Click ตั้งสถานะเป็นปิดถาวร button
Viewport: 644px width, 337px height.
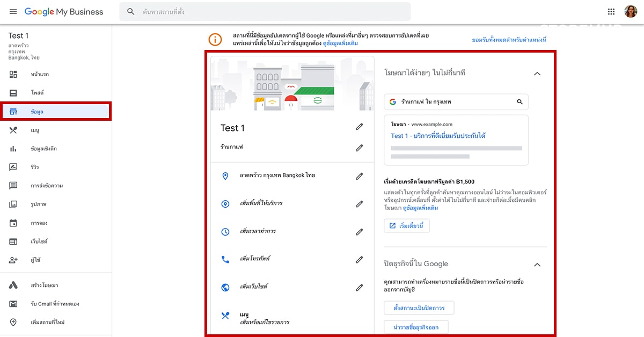click(x=419, y=308)
